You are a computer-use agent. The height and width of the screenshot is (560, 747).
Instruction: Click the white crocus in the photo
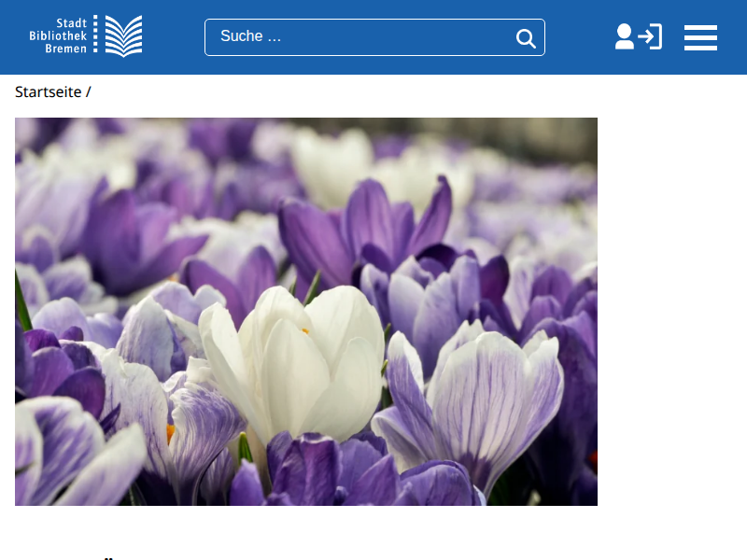pos(299,359)
